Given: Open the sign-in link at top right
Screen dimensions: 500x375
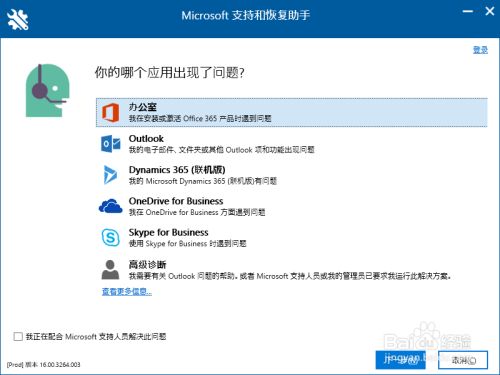Looking at the screenshot, I should pyautogui.click(x=480, y=50).
